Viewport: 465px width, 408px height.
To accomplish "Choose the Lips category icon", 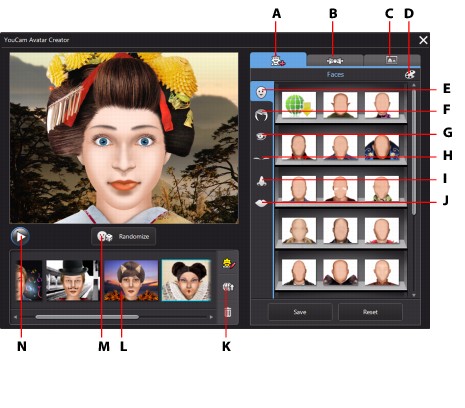I will [x=261, y=203].
